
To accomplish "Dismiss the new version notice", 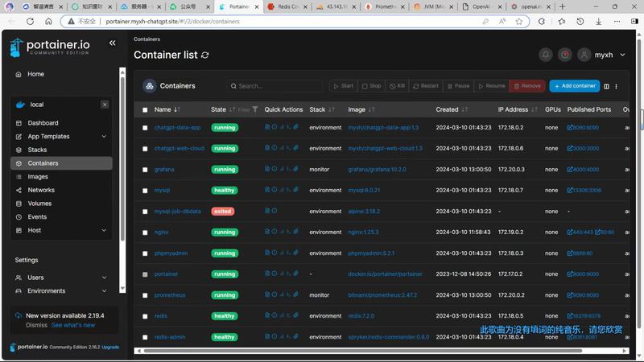I will [x=36, y=325].
